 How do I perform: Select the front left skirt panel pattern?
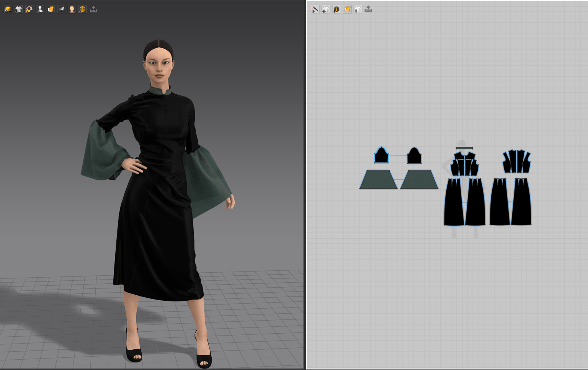[x=454, y=202]
